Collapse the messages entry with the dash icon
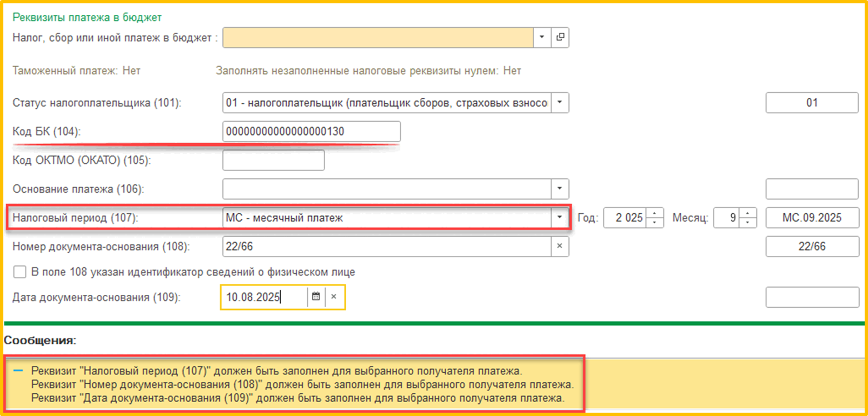The image size is (868, 416). [x=18, y=370]
